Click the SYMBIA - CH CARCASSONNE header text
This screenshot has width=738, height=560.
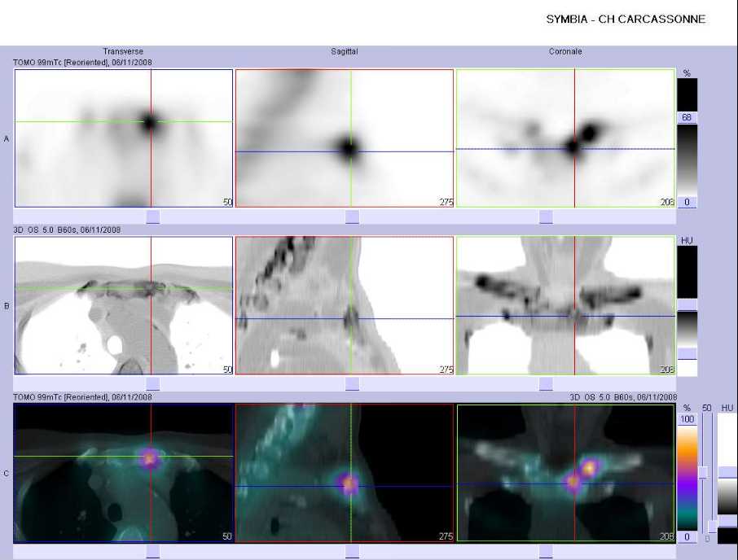click(626, 20)
